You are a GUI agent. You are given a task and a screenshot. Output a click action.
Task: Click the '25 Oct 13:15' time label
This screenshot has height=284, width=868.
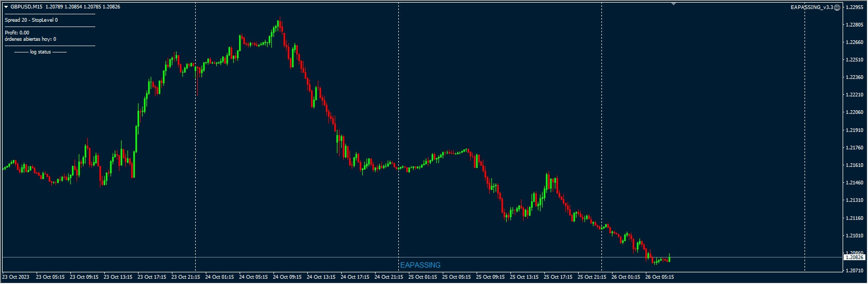pyautogui.click(x=524, y=277)
